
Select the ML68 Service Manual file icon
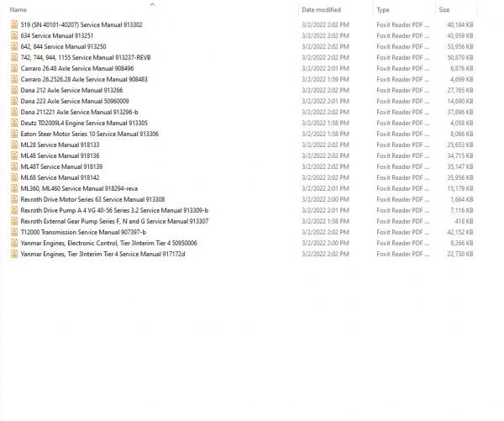[x=14, y=178]
